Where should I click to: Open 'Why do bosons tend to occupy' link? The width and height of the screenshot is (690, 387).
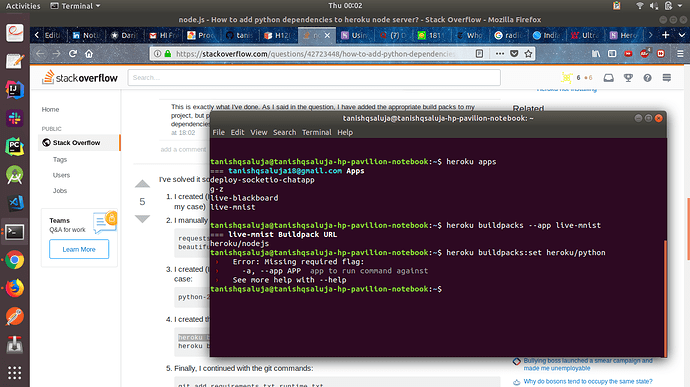pyautogui.click(x=588, y=382)
